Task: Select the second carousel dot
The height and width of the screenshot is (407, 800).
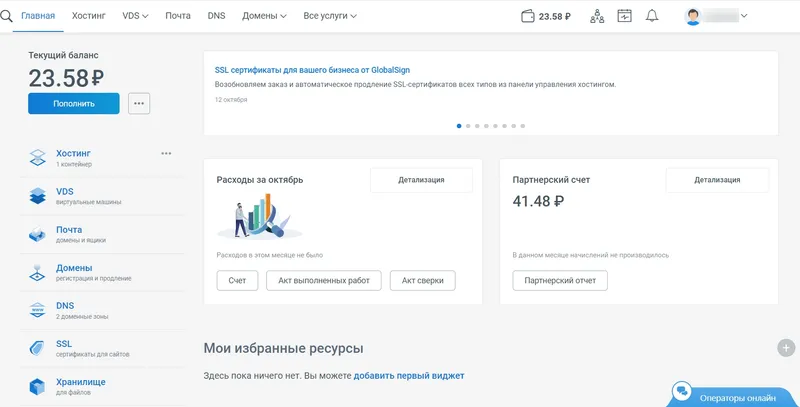Action: coord(468,126)
